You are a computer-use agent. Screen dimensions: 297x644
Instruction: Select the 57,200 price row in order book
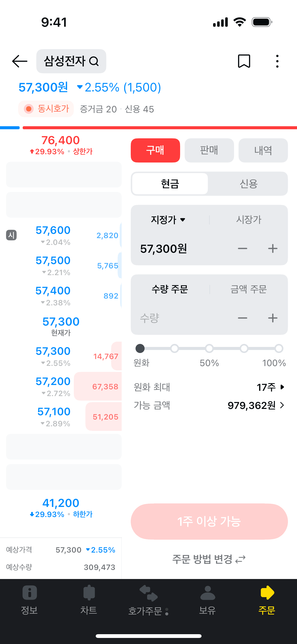pyautogui.click(x=63, y=386)
